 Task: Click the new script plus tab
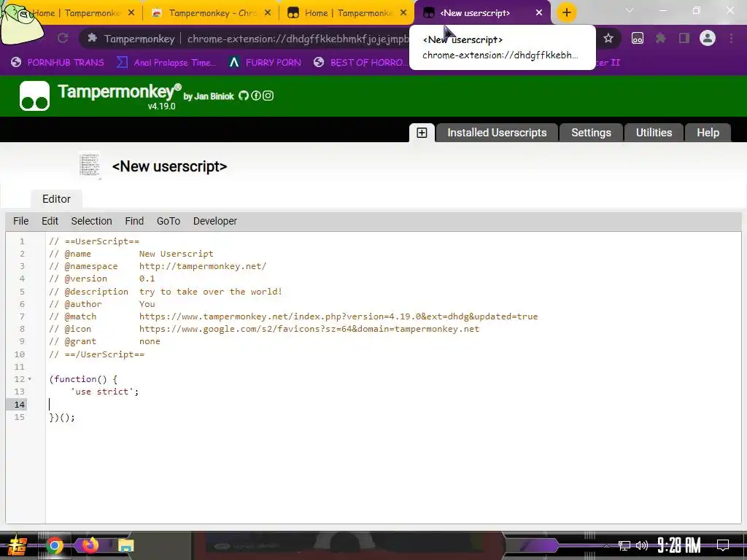pyautogui.click(x=422, y=133)
